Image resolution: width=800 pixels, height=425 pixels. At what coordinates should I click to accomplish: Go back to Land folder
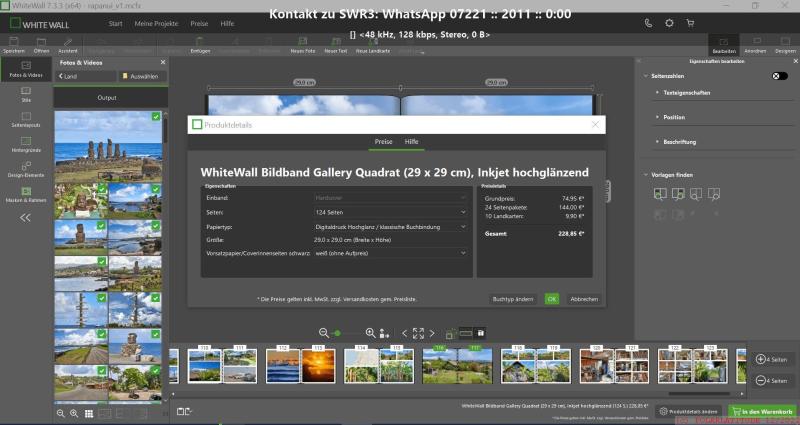[x=85, y=76]
